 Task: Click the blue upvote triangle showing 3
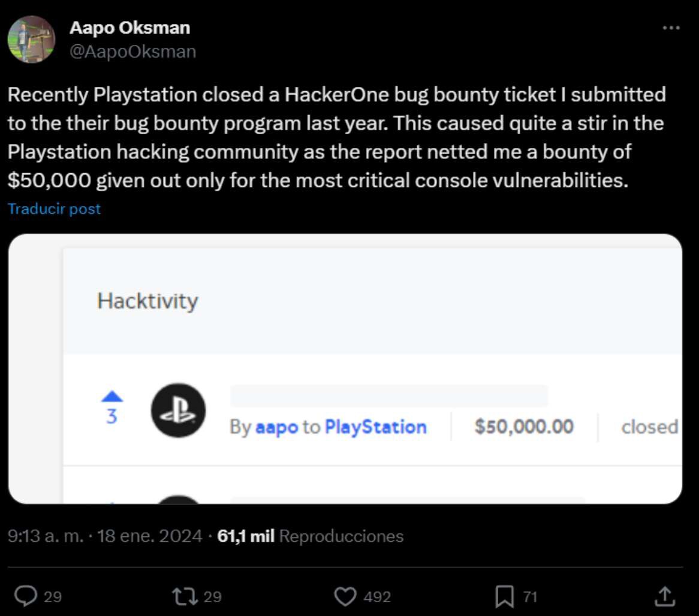tap(112, 401)
